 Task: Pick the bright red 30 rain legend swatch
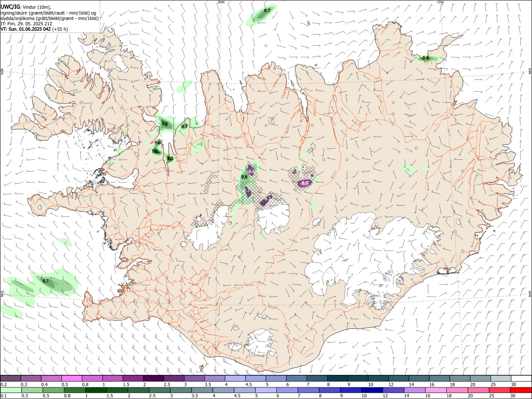coord(520,390)
